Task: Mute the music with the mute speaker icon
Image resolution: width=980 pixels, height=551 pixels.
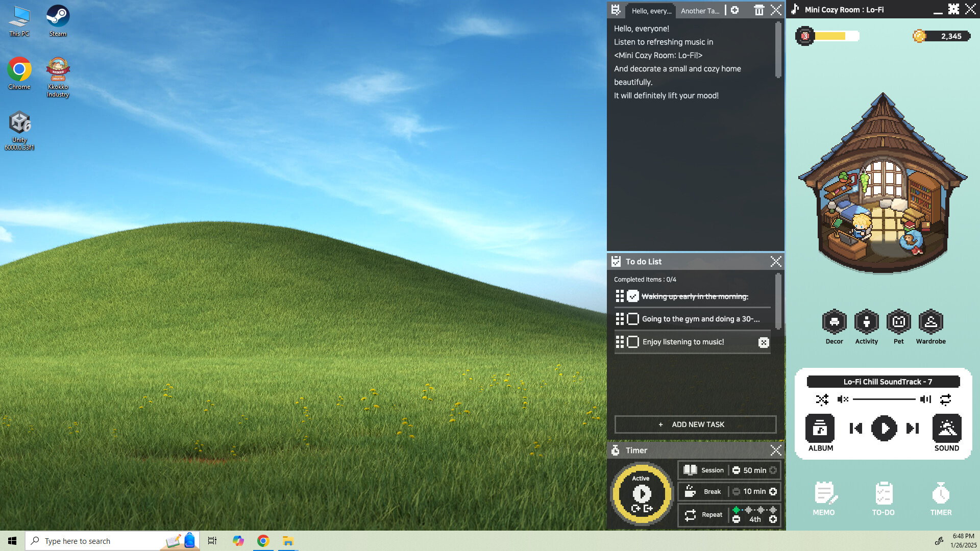Action: pos(843,399)
